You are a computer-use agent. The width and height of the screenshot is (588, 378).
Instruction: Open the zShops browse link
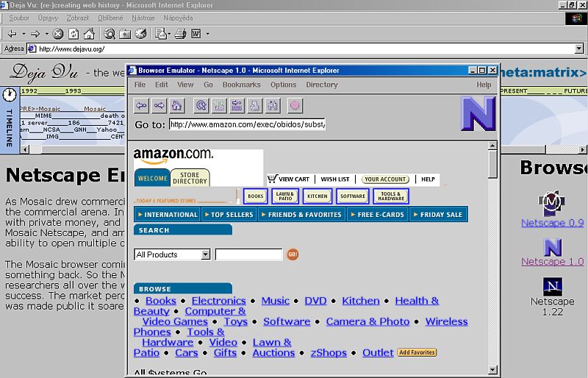[329, 353]
